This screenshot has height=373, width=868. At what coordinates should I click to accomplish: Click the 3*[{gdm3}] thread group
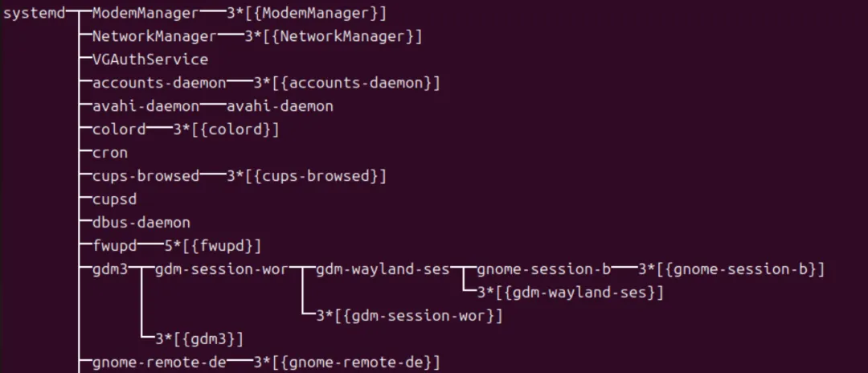[199, 339]
